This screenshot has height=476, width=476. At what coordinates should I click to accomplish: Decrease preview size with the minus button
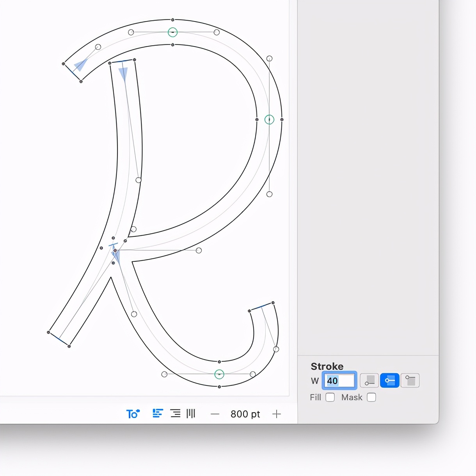(215, 414)
